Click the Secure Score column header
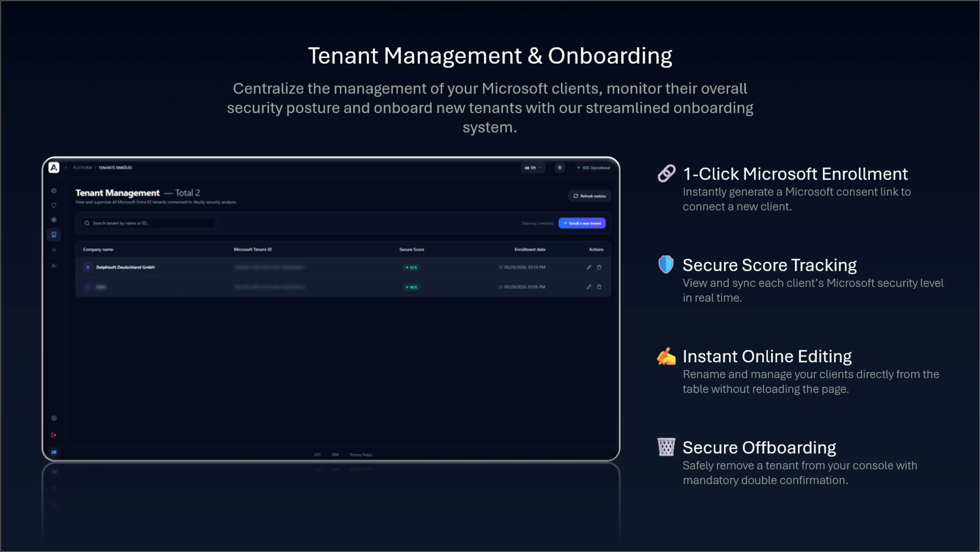 pyautogui.click(x=412, y=250)
